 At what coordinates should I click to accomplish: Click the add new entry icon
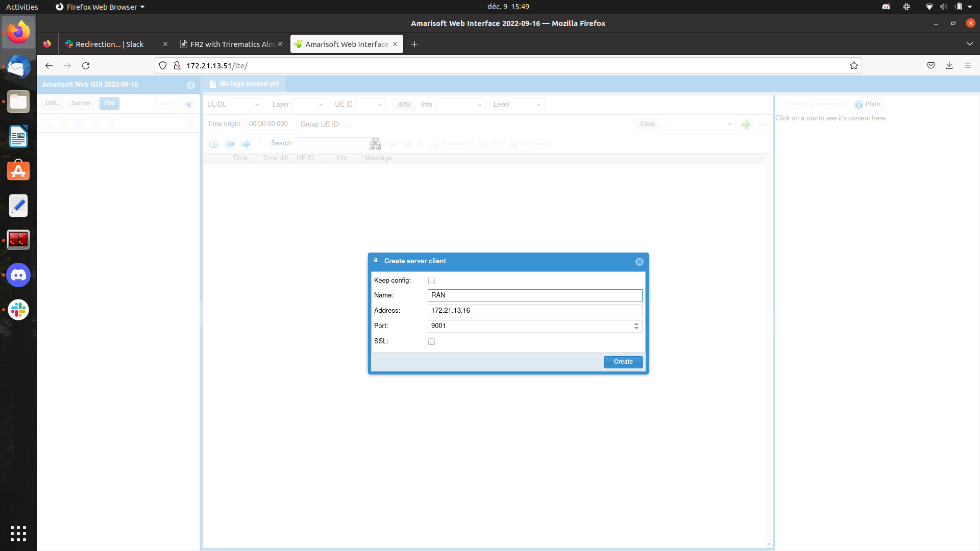click(746, 123)
